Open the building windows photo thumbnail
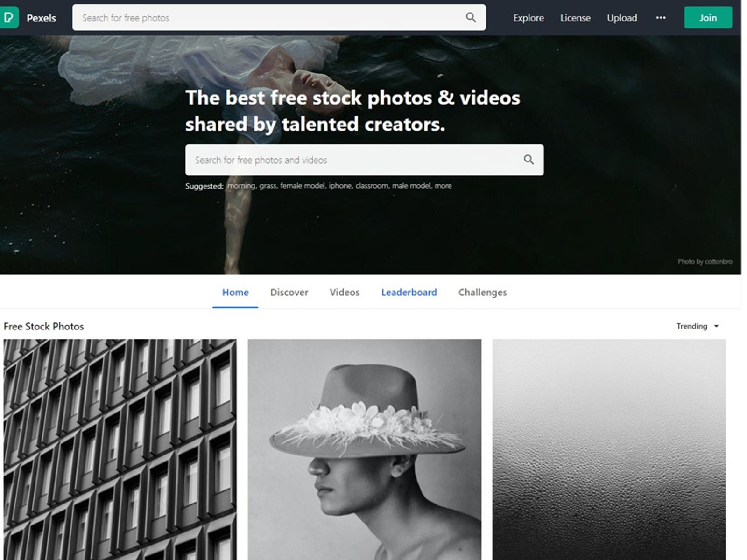The width and height of the screenshot is (747, 560). coord(120,449)
